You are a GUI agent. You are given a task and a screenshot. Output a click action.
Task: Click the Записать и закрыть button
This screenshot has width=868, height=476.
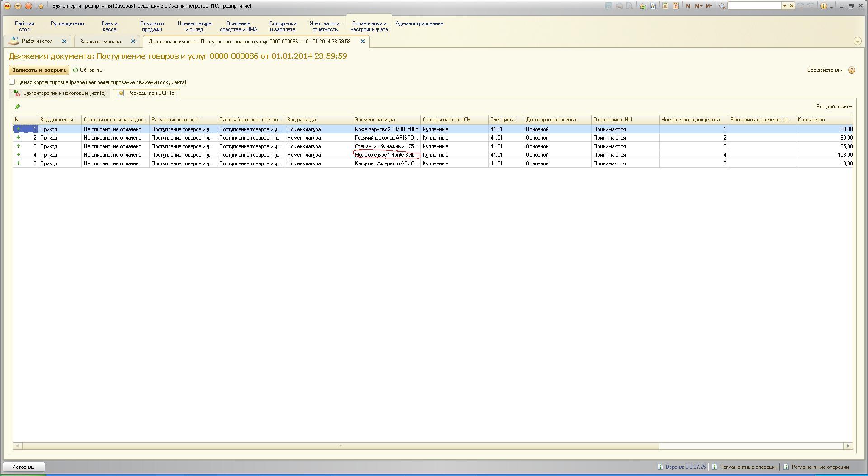tap(39, 70)
